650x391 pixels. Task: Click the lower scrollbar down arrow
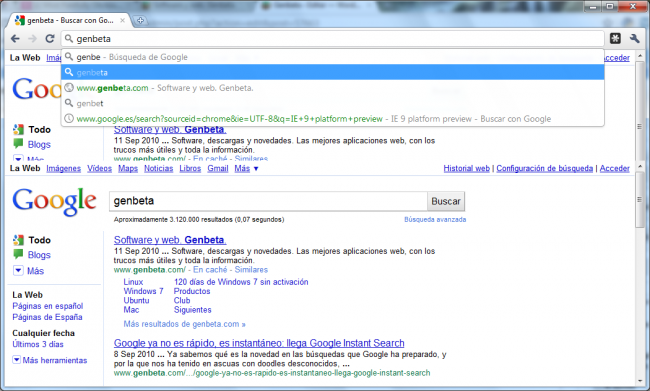click(x=640, y=380)
